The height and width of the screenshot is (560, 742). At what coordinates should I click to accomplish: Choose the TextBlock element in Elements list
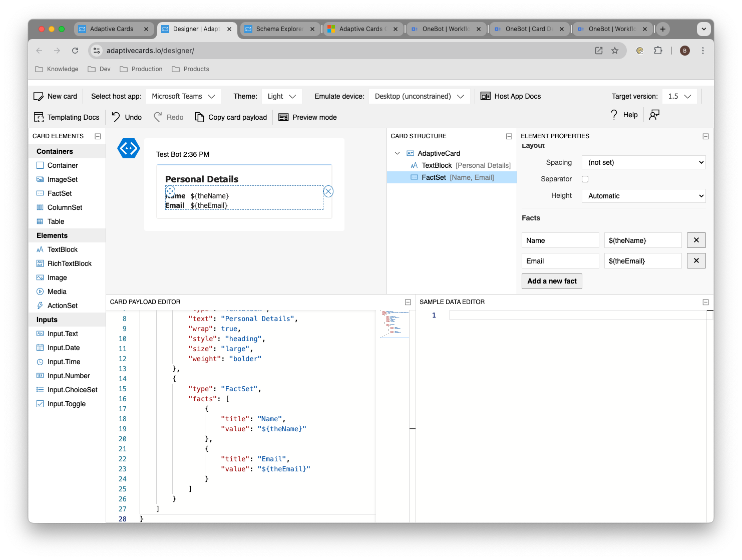click(x=63, y=249)
